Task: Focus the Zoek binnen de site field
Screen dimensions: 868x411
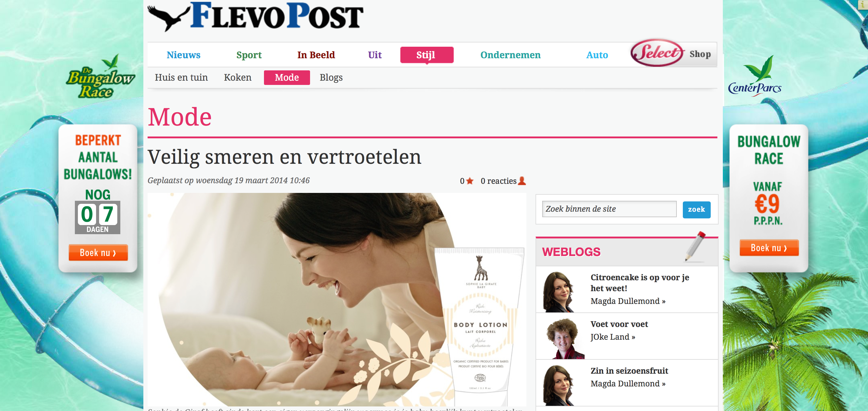Action: [609, 209]
